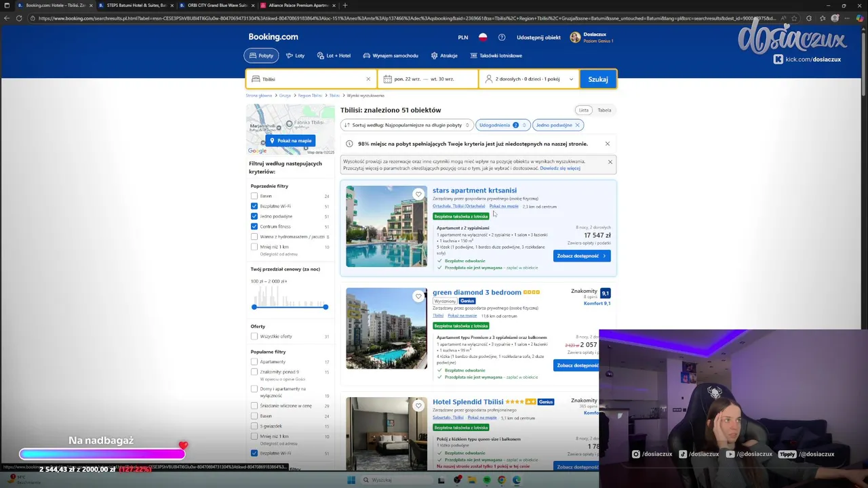Expand guests and rooms dropdown arrow
This screenshot has width=868, height=488.
click(x=571, y=79)
